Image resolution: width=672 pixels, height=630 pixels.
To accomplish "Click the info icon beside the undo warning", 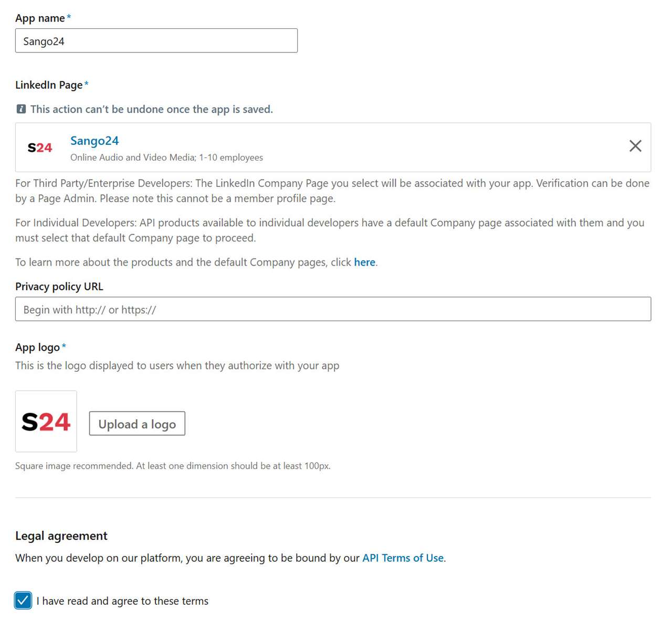I will (21, 109).
